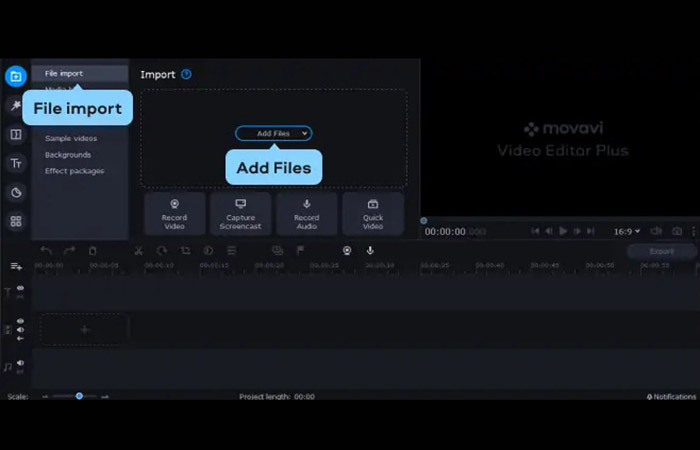Click the preview seek bar handle
700x450 pixels.
[423, 221]
